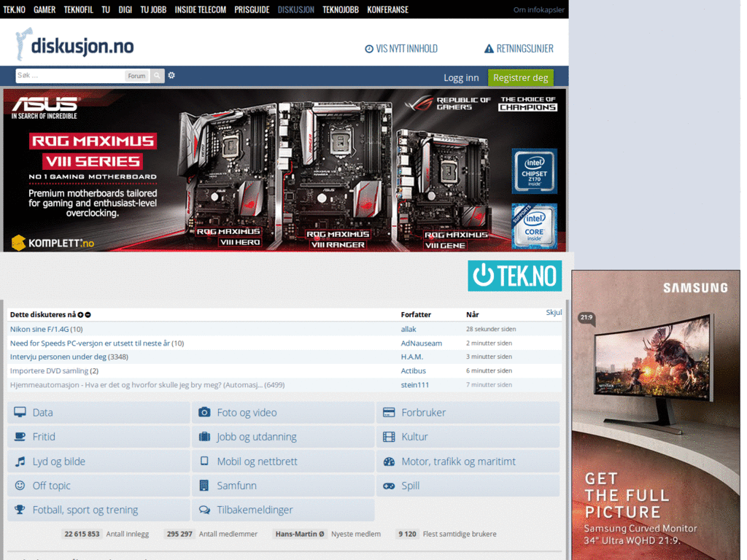747x560 pixels.
Task: Open TEKNOFIL in the top menu
Action: [x=79, y=9]
